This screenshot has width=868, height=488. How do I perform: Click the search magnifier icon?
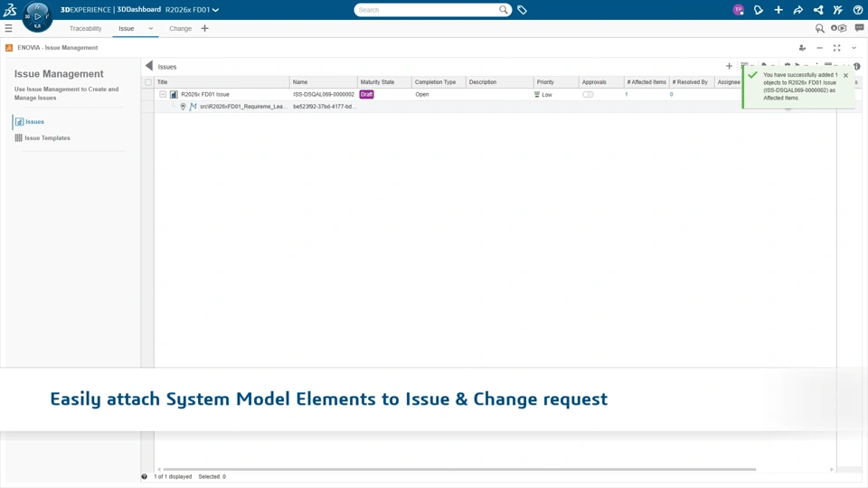click(503, 9)
